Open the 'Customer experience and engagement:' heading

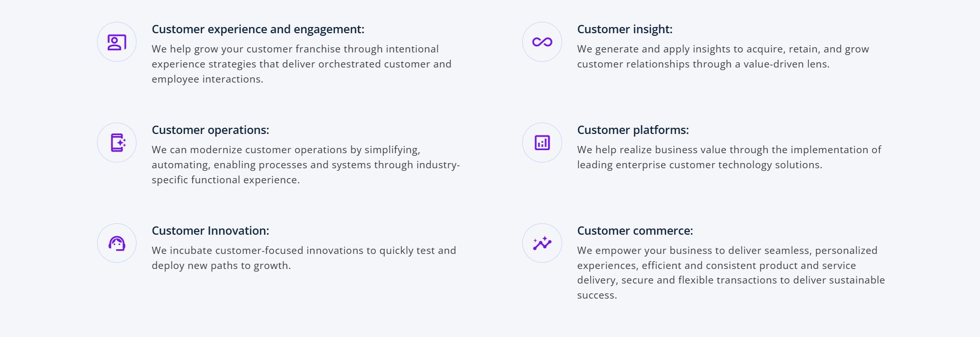258,30
